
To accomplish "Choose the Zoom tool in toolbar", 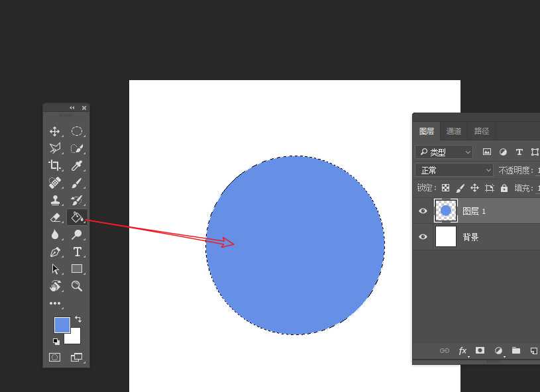I will (x=77, y=286).
